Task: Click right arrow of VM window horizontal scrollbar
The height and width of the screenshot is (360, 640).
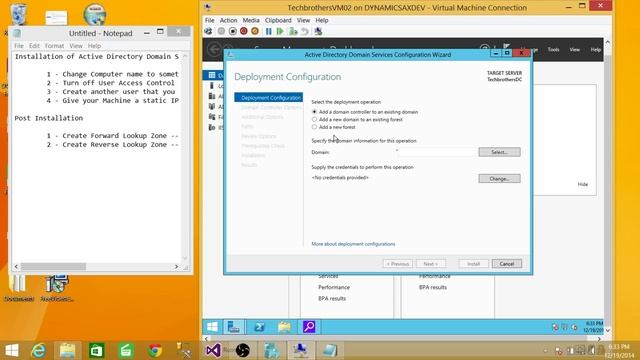Action: 599,339
